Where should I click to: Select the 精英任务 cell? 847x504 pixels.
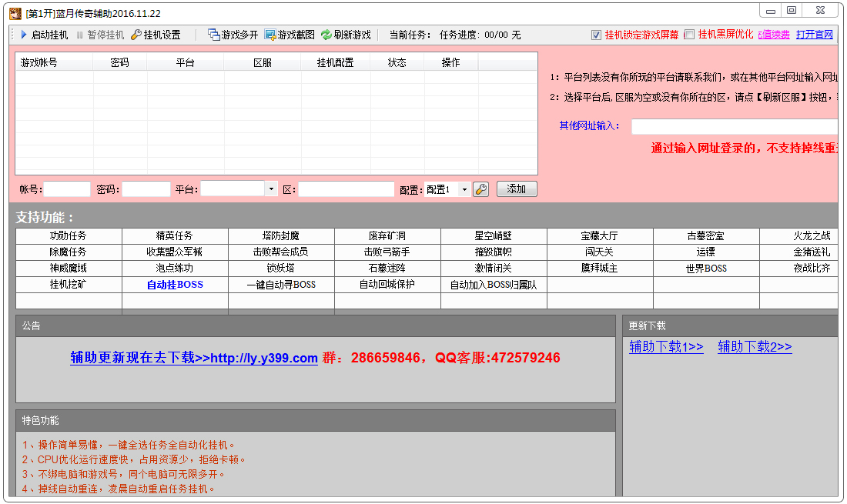(175, 235)
